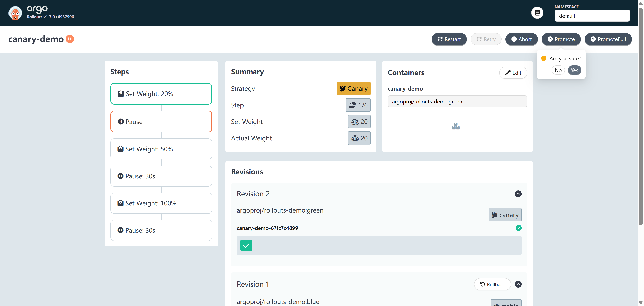Click the balance scale icon in Actual Weight

pyautogui.click(x=355, y=138)
